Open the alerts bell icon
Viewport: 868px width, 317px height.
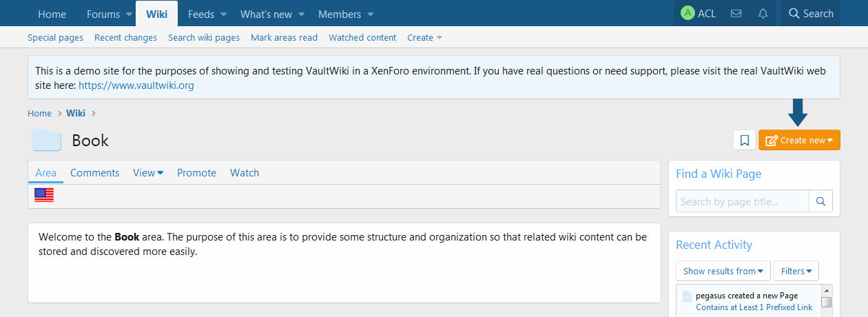click(x=763, y=14)
